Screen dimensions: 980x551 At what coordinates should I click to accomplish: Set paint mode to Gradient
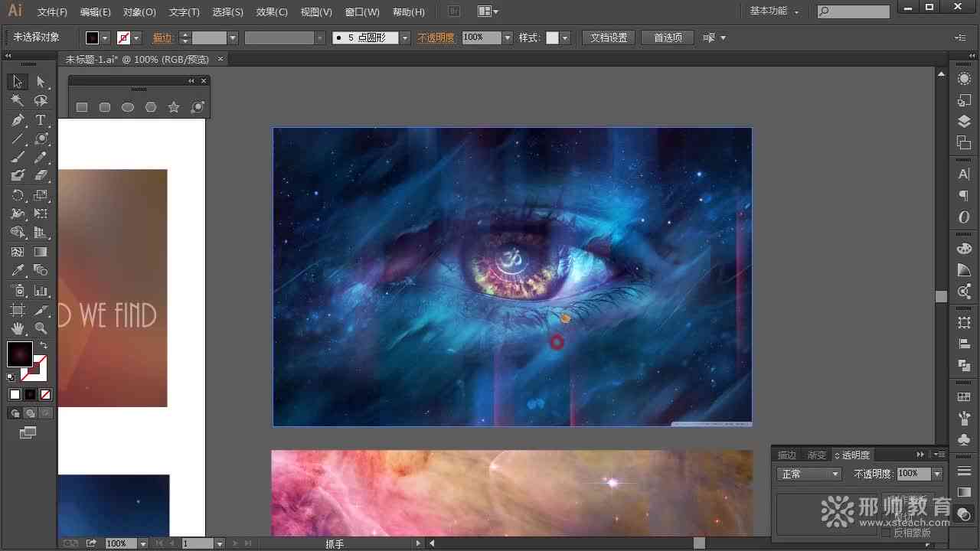(30, 395)
